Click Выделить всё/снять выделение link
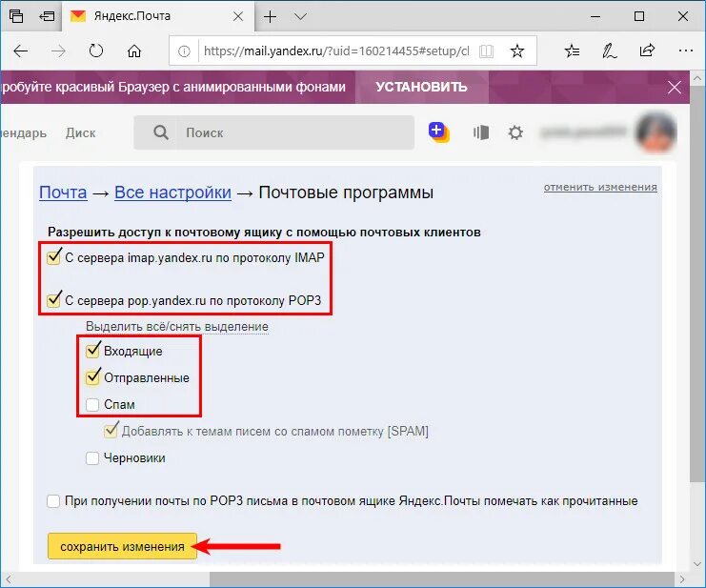 pyautogui.click(x=177, y=327)
